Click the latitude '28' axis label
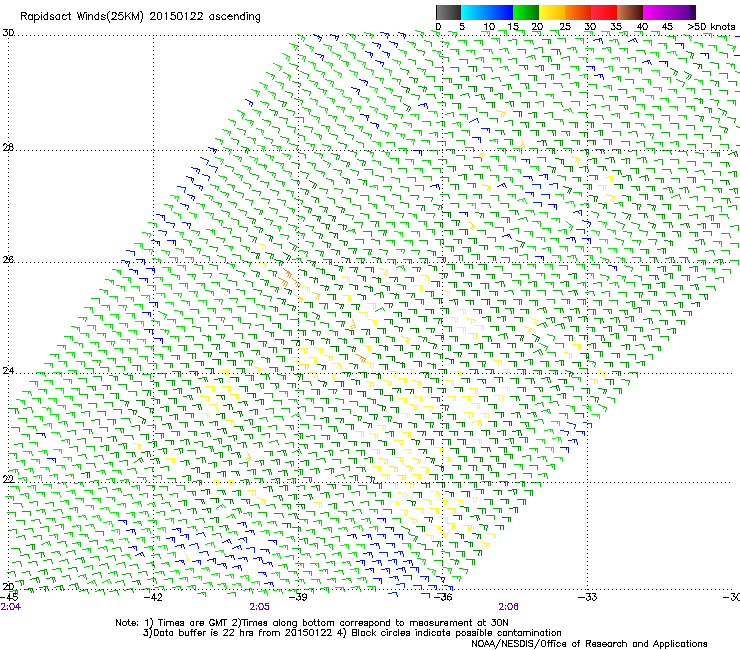Screen dimensions: 740x650 point(8,147)
